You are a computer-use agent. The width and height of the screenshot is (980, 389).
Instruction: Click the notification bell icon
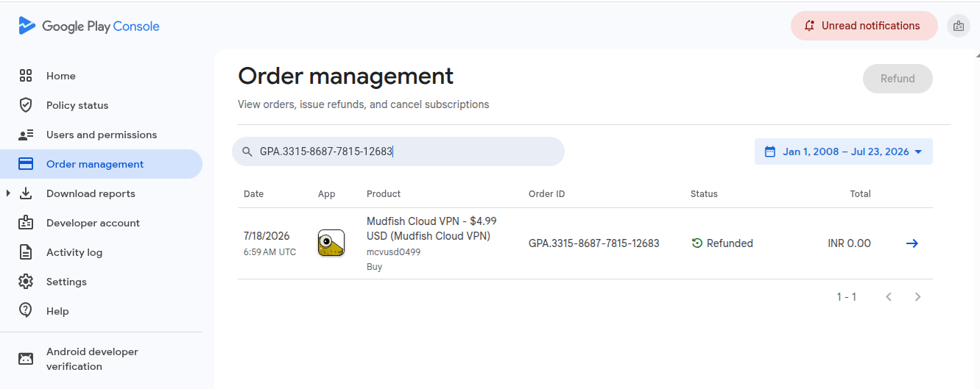click(809, 26)
